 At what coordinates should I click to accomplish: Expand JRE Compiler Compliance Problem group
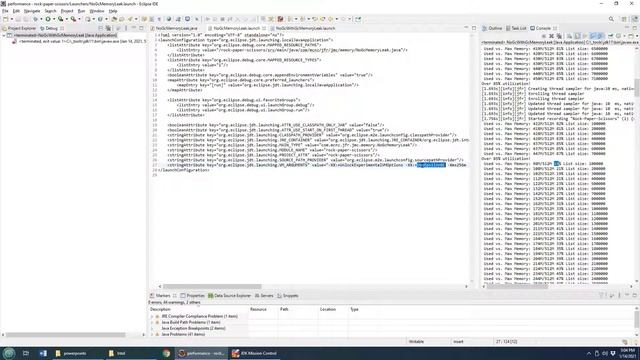(x=152, y=316)
